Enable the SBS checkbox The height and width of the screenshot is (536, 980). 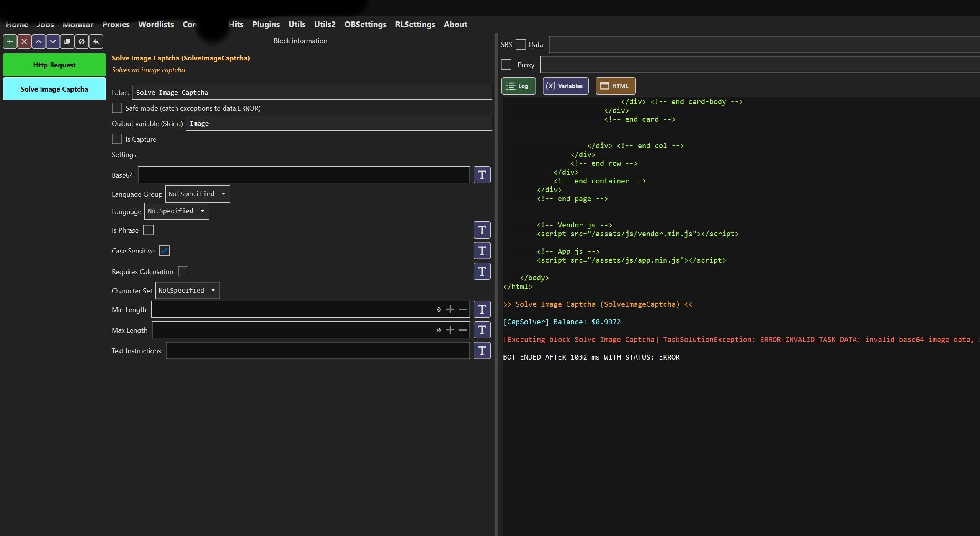point(521,45)
